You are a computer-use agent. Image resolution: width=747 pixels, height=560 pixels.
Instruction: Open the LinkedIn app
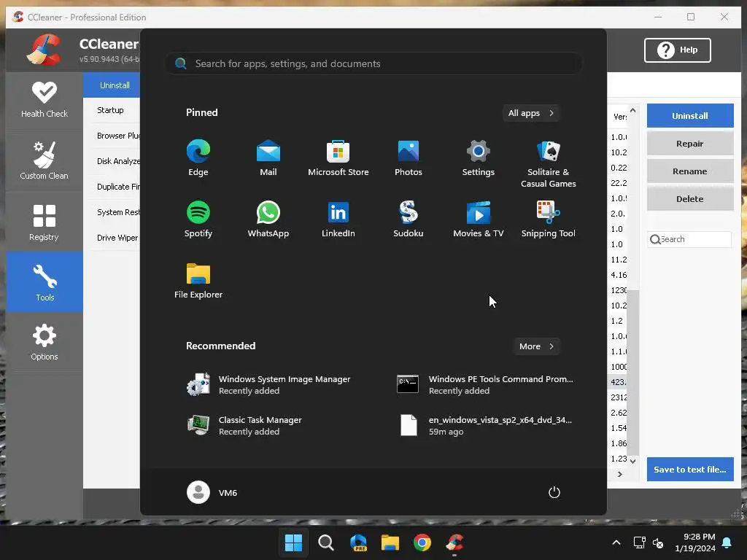(338, 219)
